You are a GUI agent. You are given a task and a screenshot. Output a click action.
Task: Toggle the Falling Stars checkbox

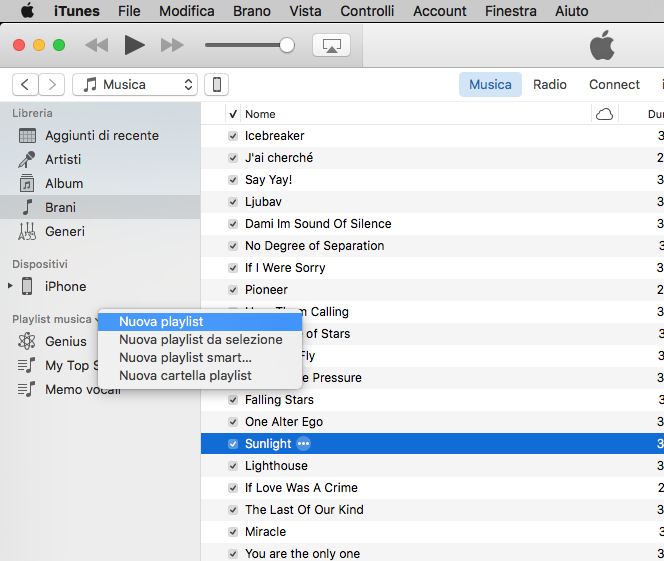[x=233, y=400]
